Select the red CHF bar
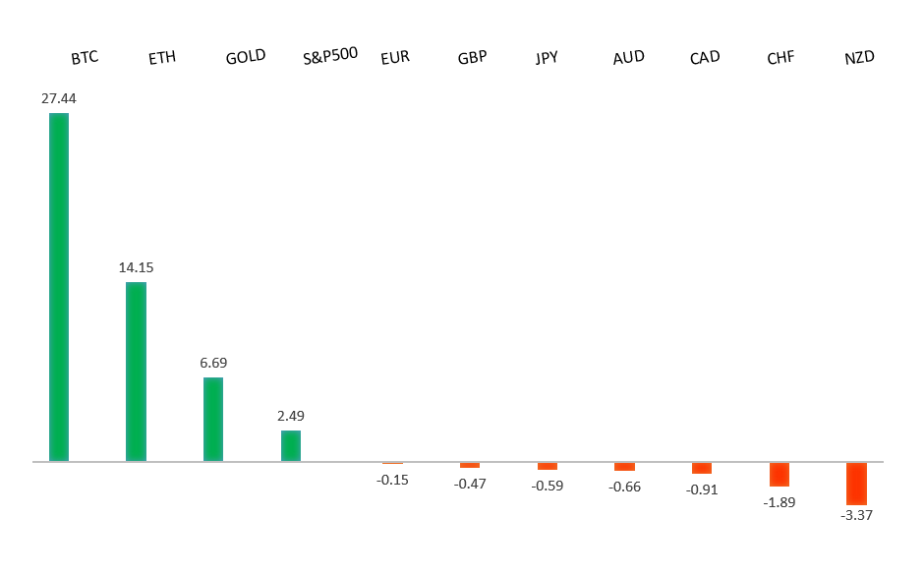Image resolution: width=924 pixels, height=575 pixels. [x=780, y=474]
